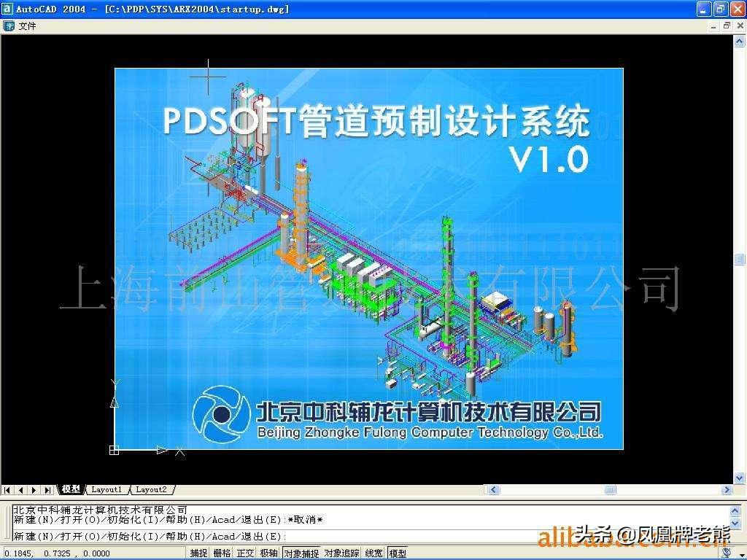Toggle 对象捕捉 (Object Snap) on
The image size is (747, 560).
pyautogui.click(x=301, y=553)
